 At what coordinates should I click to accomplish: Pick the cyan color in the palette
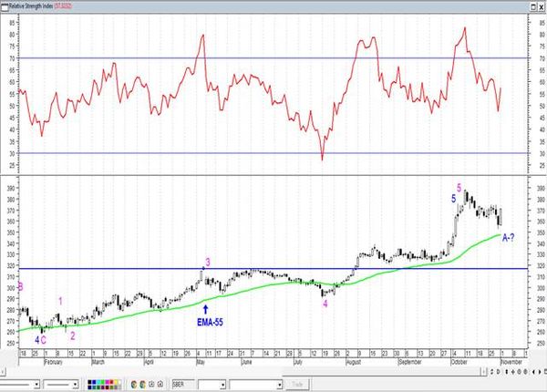(98, 382)
